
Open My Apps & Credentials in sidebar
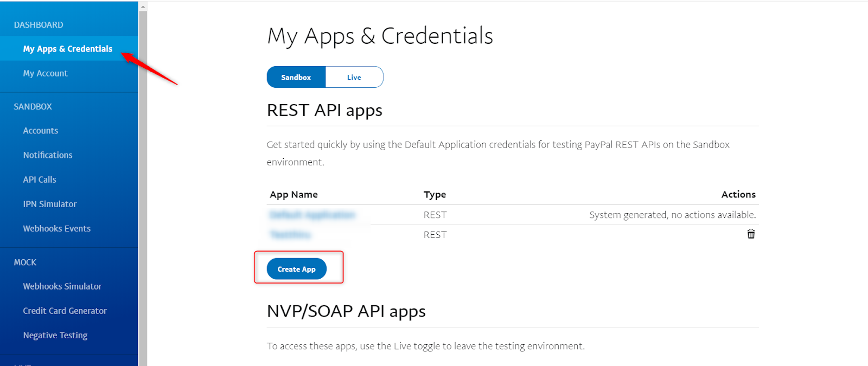[68, 49]
